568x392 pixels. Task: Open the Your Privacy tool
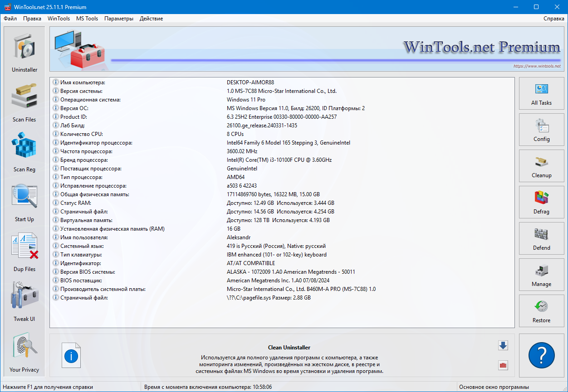coord(24,352)
